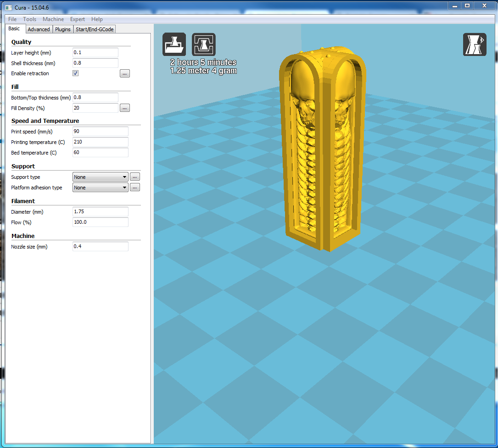Open Platform adhesion ellipsis settings button

click(x=134, y=188)
